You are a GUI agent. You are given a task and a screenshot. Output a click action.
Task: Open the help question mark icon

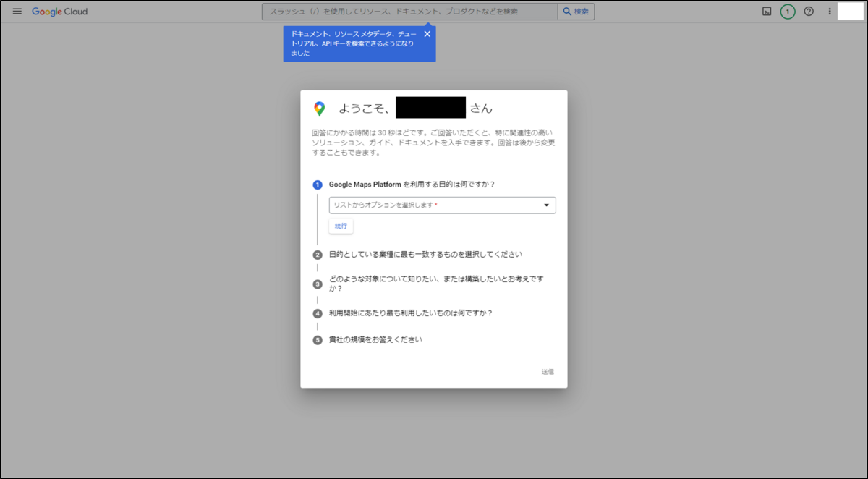(809, 12)
